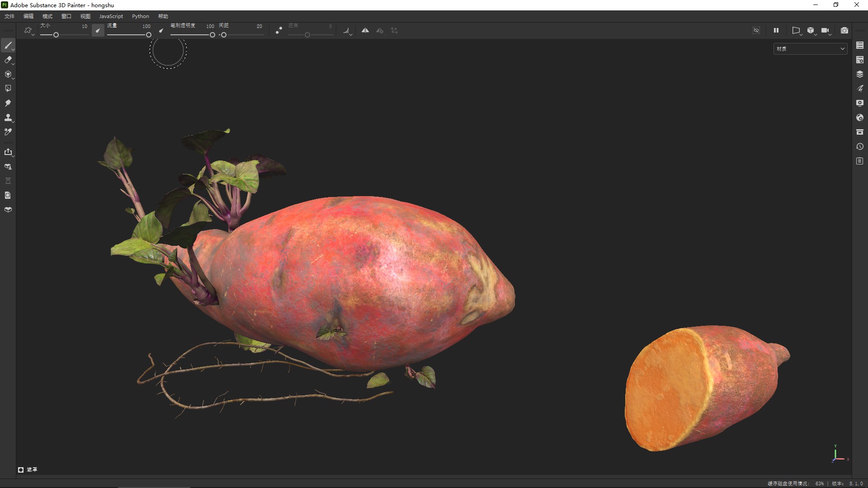
Task: Expand the Eraser tool variants arrow
Action: click(14, 64)
